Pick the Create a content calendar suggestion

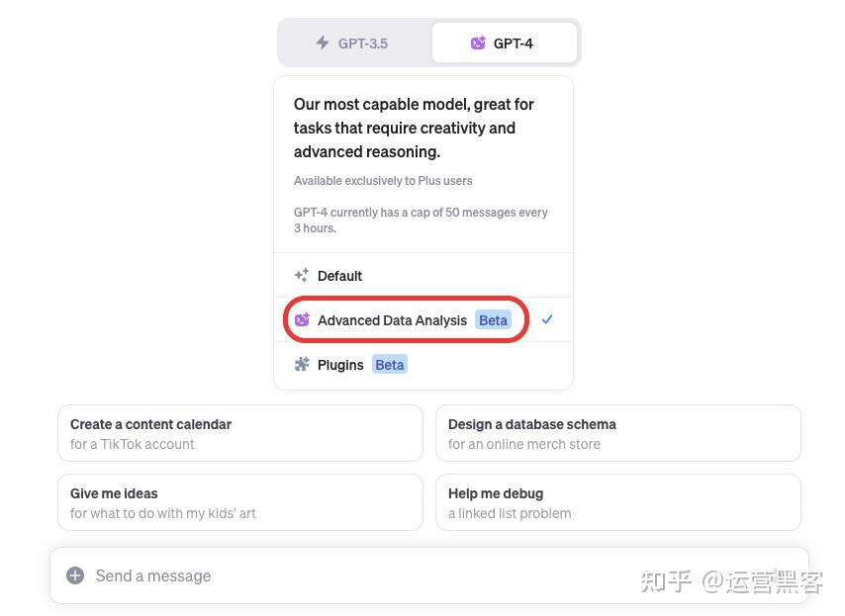[x=240, y=433]
